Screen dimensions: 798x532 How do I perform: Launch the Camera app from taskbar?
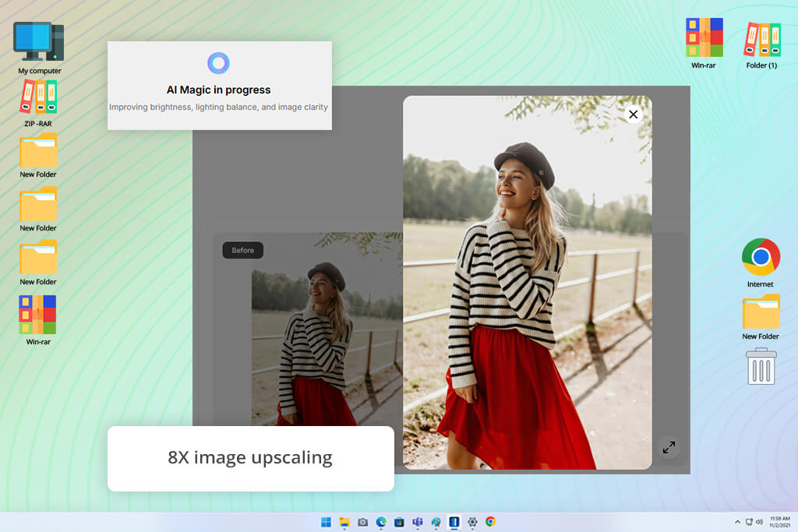point(362,522)
